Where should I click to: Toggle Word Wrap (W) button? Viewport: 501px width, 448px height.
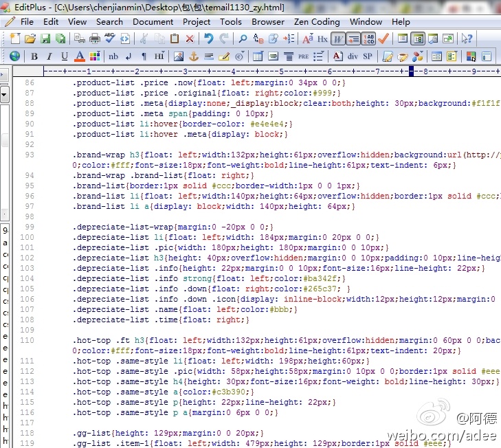click(338, 39)
